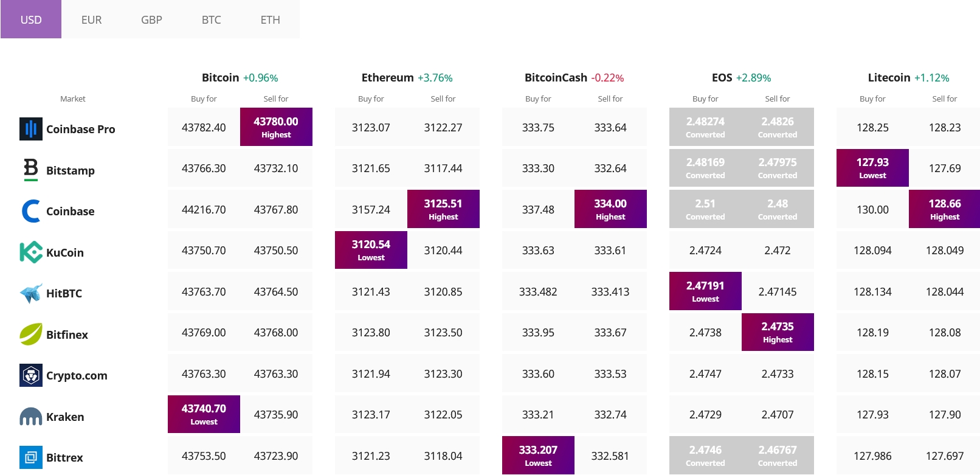Click the BitcoinCash column heading

[x=556, y=77]
